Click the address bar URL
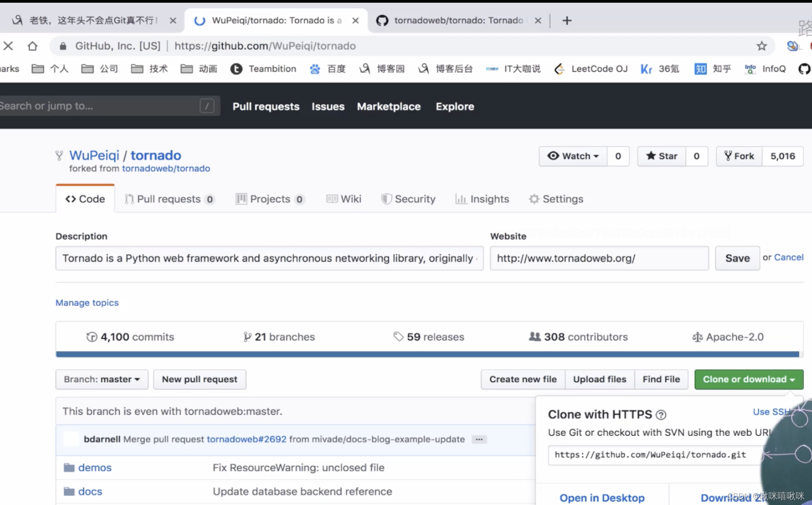 click(265, 46)
